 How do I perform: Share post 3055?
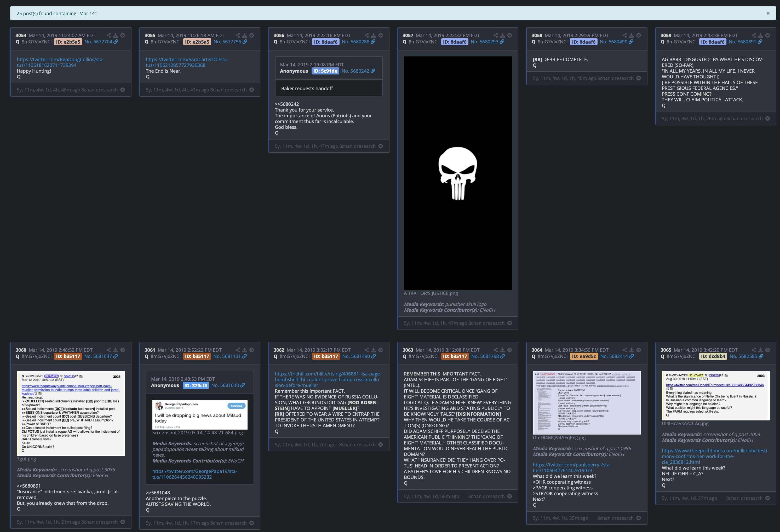click(x=238, y=35)
